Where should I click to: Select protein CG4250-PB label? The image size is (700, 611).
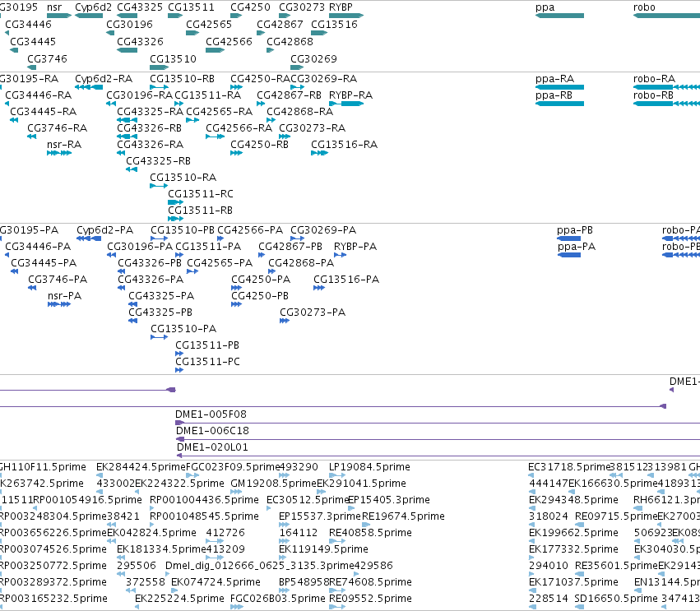pyautogui.click(x=260, y=296)
